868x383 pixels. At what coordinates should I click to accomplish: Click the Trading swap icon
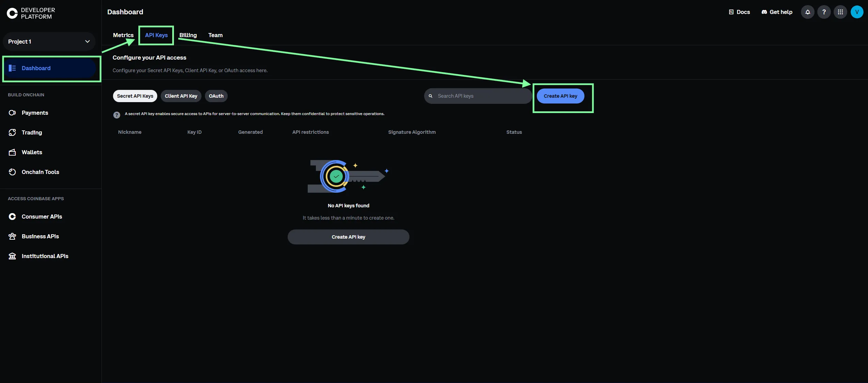(x=12, y=132)
